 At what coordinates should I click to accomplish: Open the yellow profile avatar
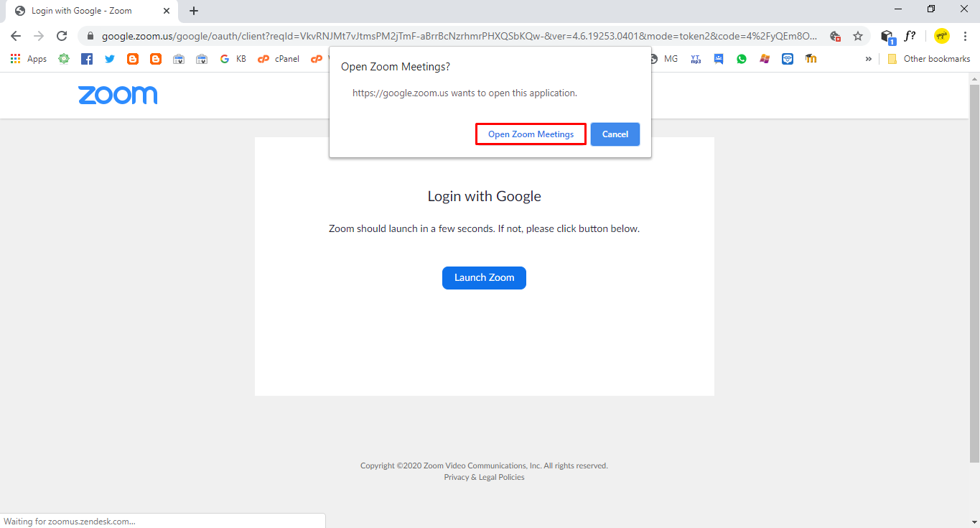point(942,36)
